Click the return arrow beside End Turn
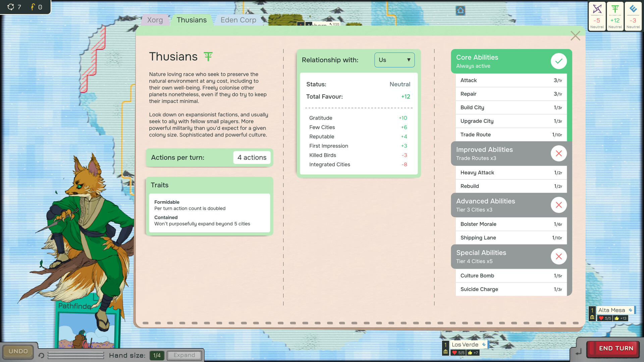The image size is (644, 362). click(578, 352)
